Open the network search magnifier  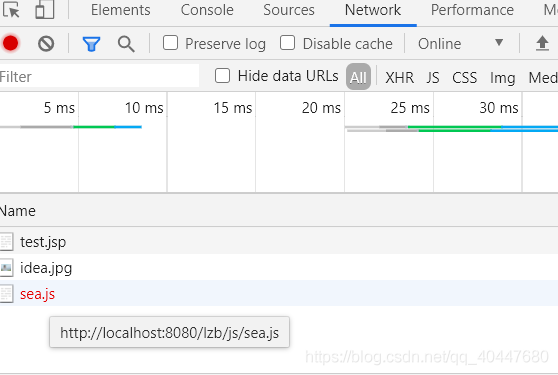[x=126, y=44]
